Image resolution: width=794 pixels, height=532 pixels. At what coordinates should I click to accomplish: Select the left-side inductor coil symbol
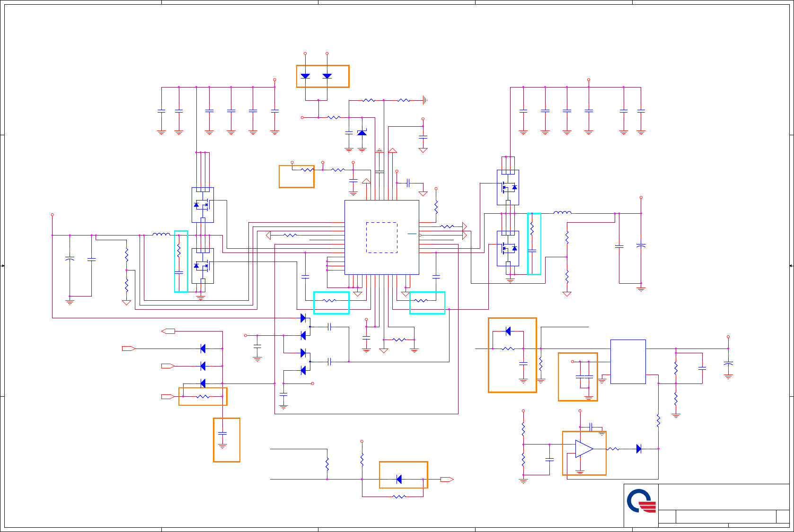point(161,234)
